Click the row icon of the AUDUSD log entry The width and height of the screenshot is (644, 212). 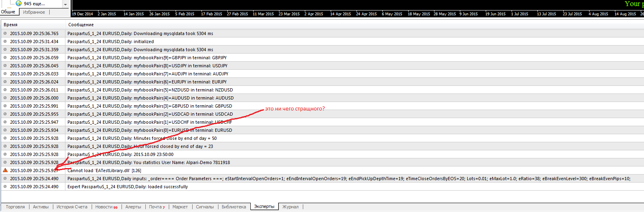(5, 98)
